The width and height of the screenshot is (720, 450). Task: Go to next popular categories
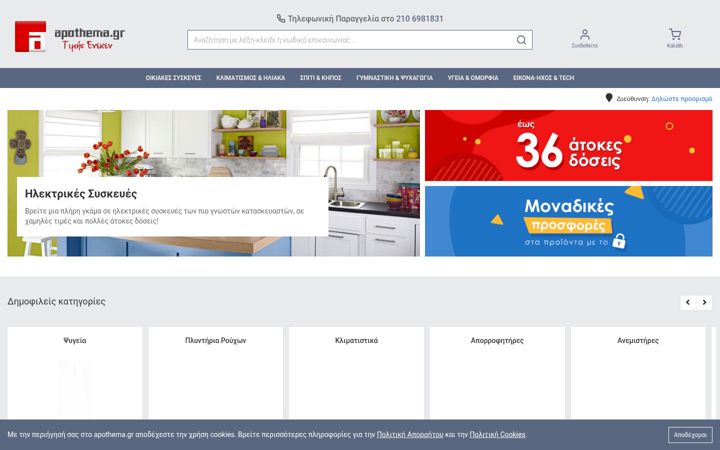(x=704, y=302)
